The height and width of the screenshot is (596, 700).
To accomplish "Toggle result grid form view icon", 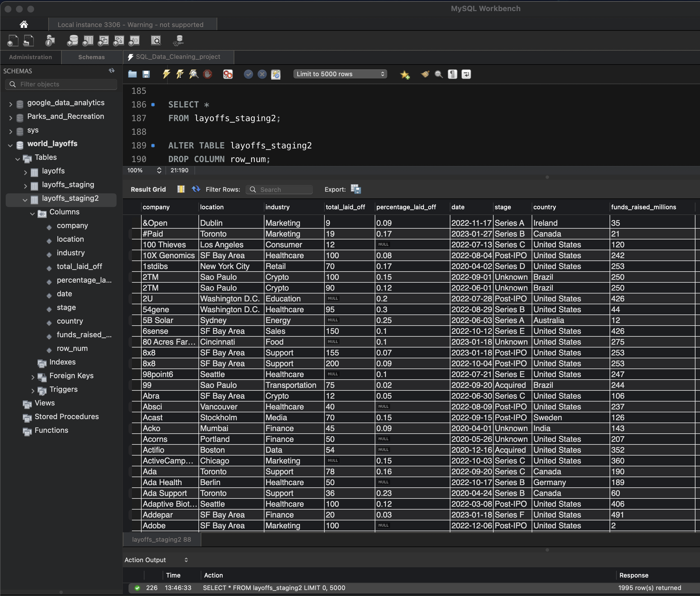I will tap(181, 189).
